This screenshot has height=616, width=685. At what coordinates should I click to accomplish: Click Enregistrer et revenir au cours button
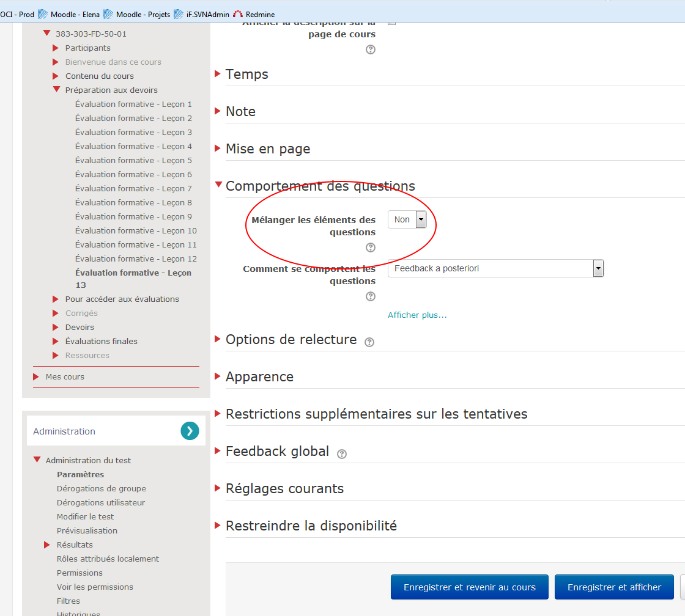coord(469,587)
